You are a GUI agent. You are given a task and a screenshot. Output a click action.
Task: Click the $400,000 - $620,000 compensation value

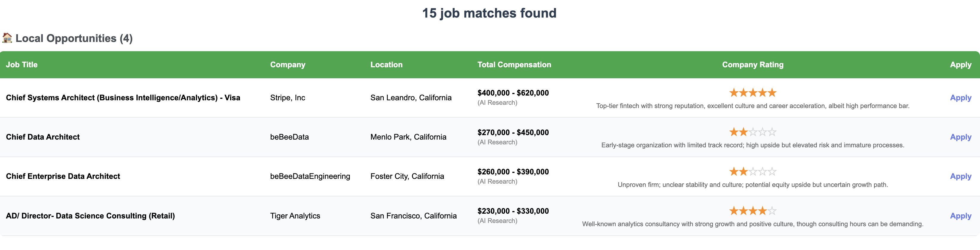click(513, 93)
